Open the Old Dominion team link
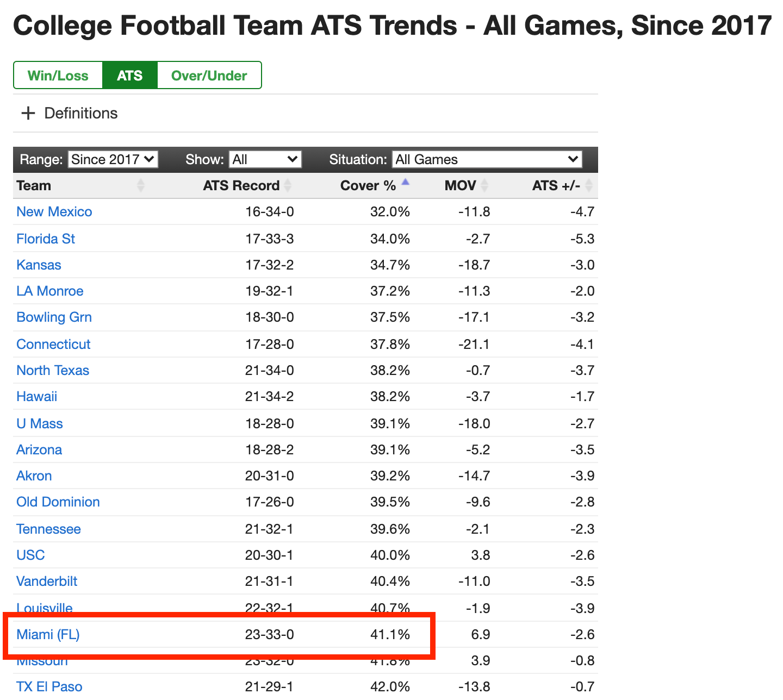Image resolution: width=783 pixels, height=700 pixels. click(58, 502)
